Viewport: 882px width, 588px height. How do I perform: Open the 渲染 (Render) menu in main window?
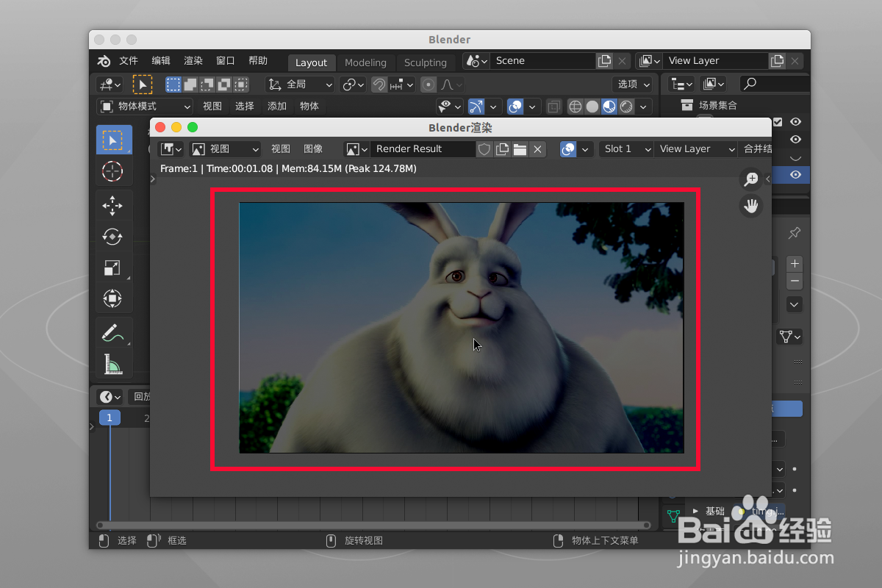click(x=193, y=61)
